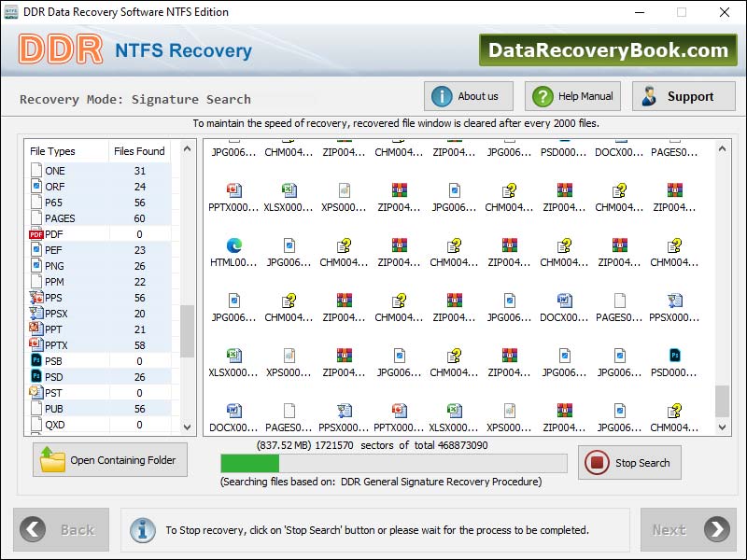The image size is (747, 560).
Task: Click the Files Found column header
Action: pos(138,151)
